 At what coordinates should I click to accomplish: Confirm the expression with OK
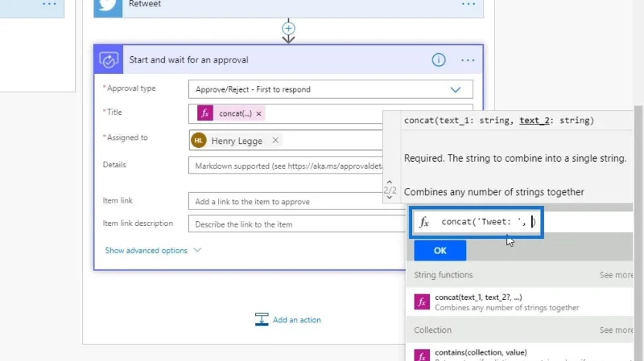pos(440,251)
